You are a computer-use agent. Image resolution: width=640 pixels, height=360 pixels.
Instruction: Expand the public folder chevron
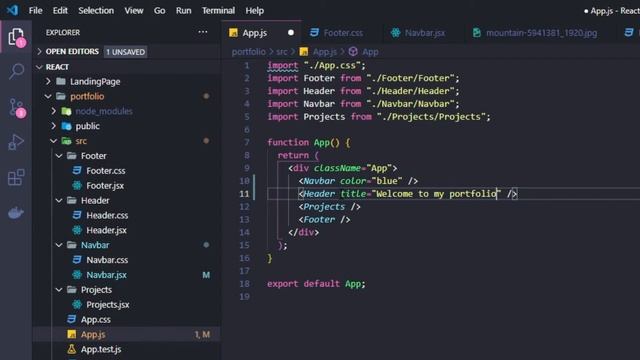(x=53, y=126)
